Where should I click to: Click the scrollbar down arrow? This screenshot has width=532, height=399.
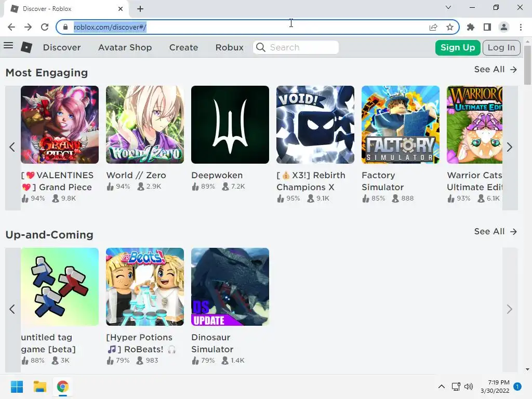coord(527,369)
